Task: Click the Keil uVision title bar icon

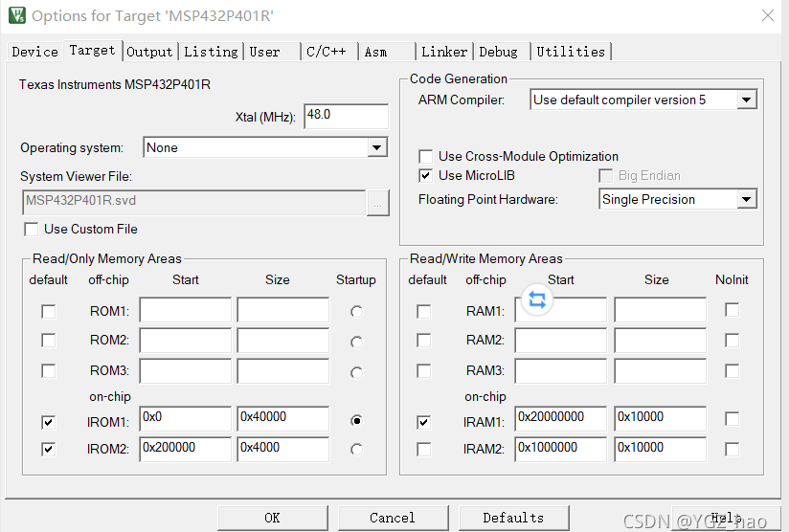Action: pos(17,15)
